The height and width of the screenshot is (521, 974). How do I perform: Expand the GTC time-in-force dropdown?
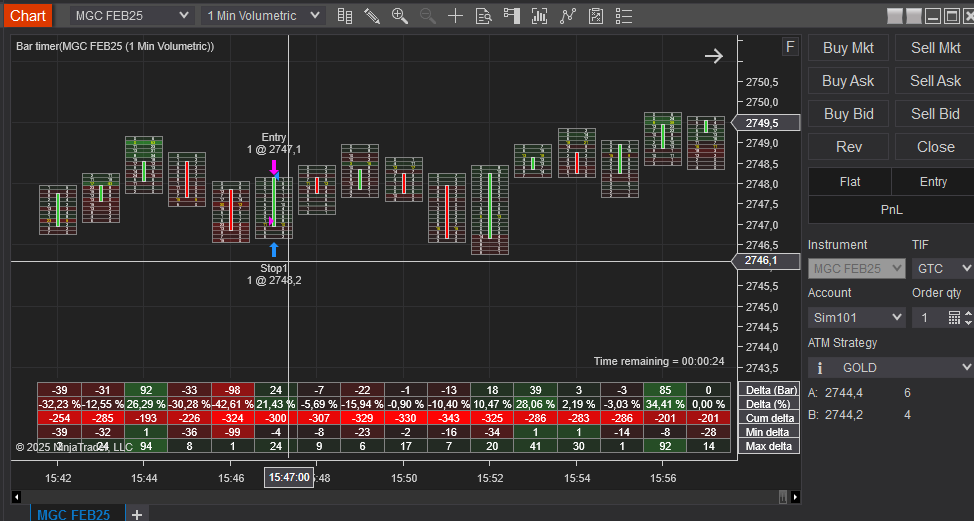[942, 269]
